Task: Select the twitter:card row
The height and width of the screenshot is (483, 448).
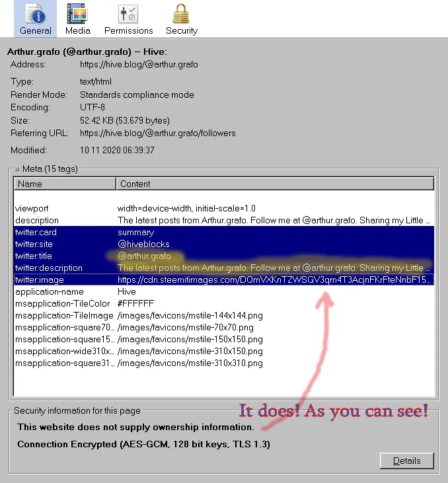Action: click(224, 233)
